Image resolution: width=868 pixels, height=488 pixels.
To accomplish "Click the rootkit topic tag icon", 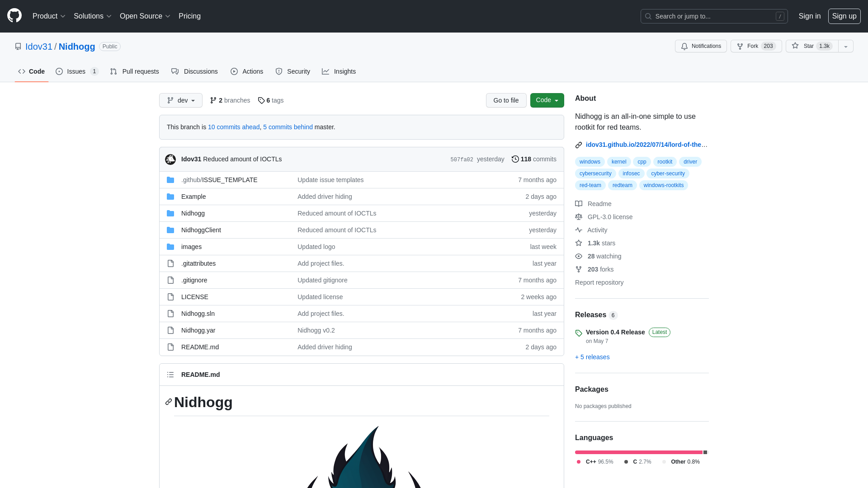I will point(665,161).
